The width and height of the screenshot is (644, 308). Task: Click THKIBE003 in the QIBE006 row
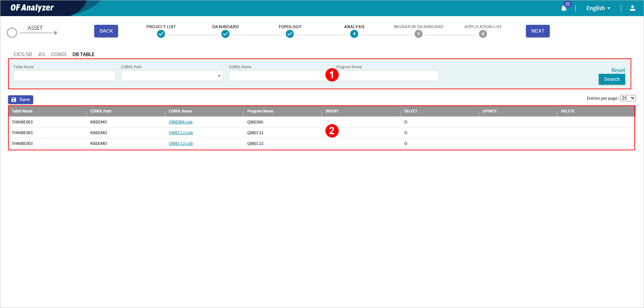click(x=22, y=122)
